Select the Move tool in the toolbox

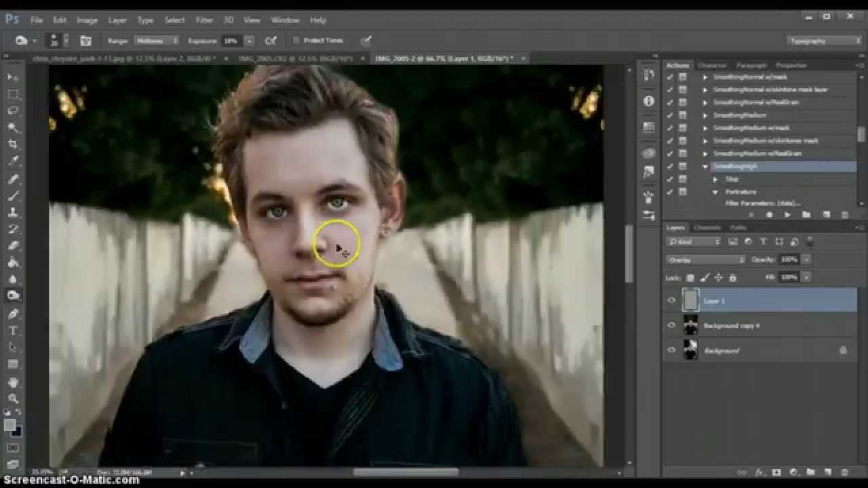click(x=14, y=77)
